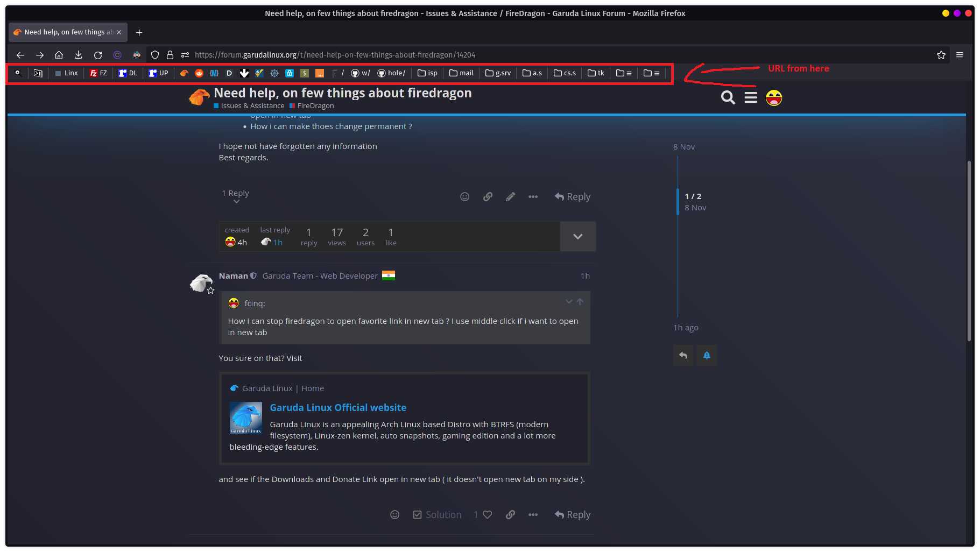Open the UP bookmark
Screen dimensions: 980x552
[x=159, y=73]
